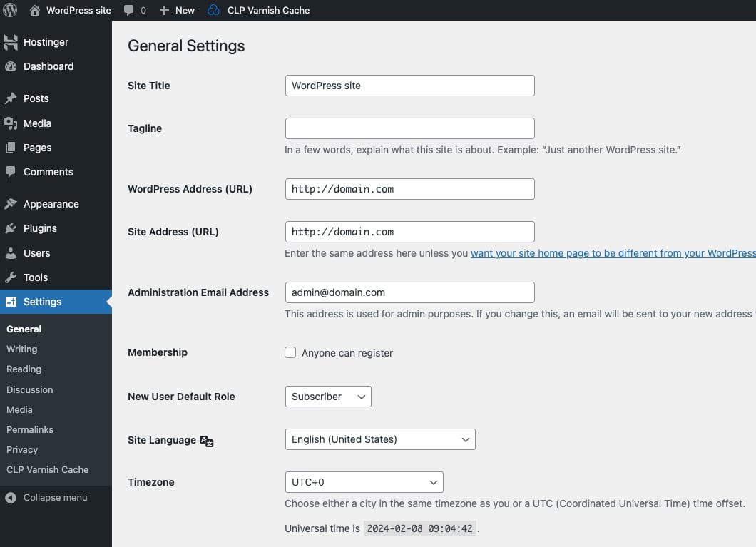Viewport: 756px width, 547px height.
Task: Click New in the admin bar
Action: (176, 10)
